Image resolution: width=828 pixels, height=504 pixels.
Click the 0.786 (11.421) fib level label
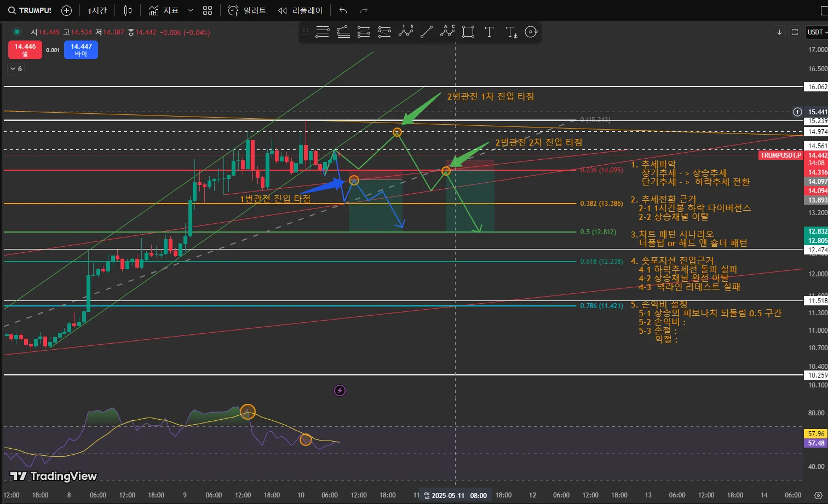601,306
